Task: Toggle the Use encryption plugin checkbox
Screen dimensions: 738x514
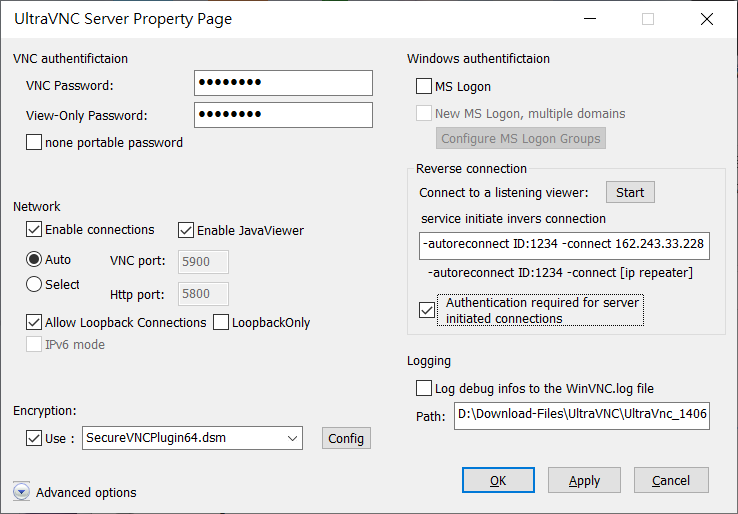Action: (x=34, y=438)
